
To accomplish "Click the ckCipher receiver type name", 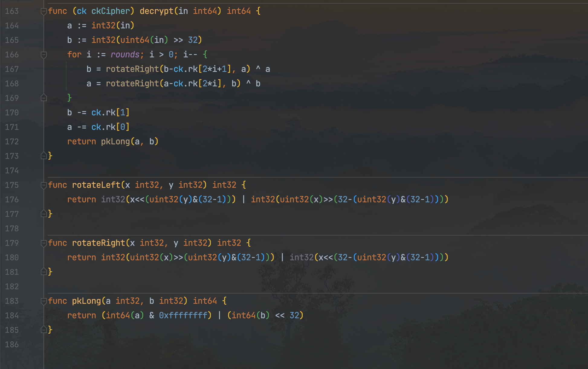I will [x=111, y=11].
